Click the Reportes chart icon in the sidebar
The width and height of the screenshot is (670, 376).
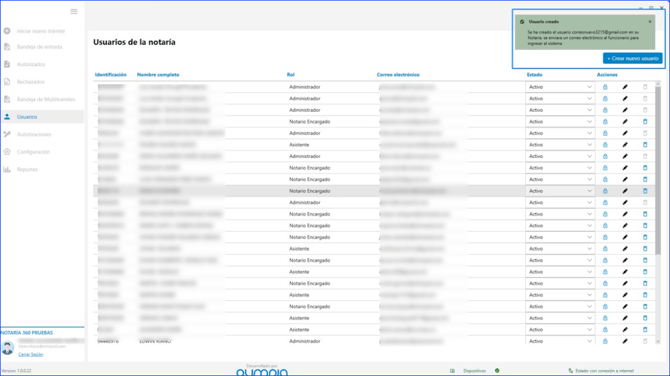tap(7, 169)
